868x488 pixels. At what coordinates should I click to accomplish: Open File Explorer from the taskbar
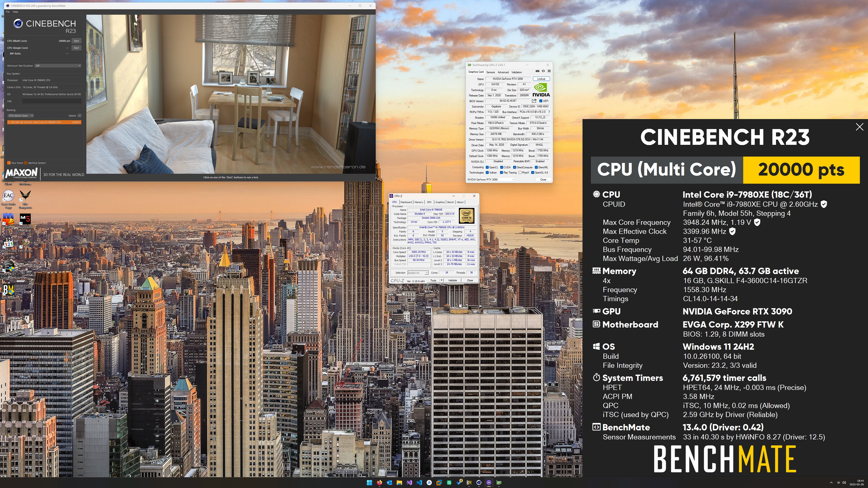pyautogui.click(x=400, y=483)
